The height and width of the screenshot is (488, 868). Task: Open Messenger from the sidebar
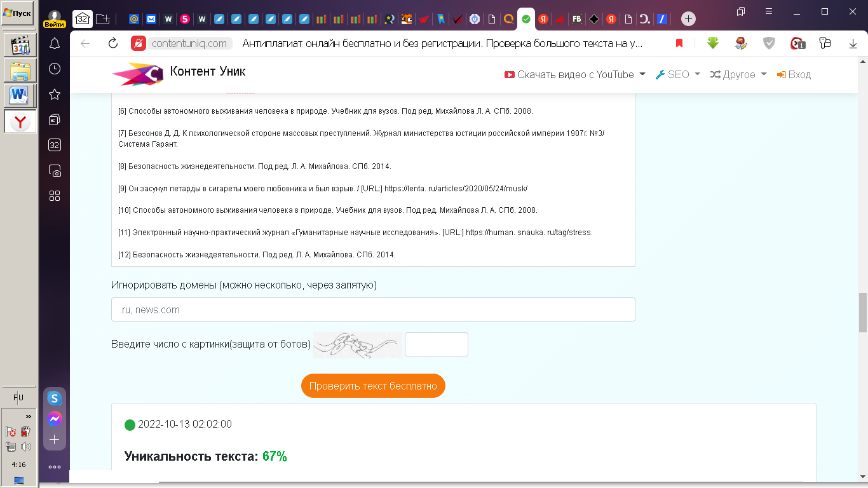[x=55, y=419]
